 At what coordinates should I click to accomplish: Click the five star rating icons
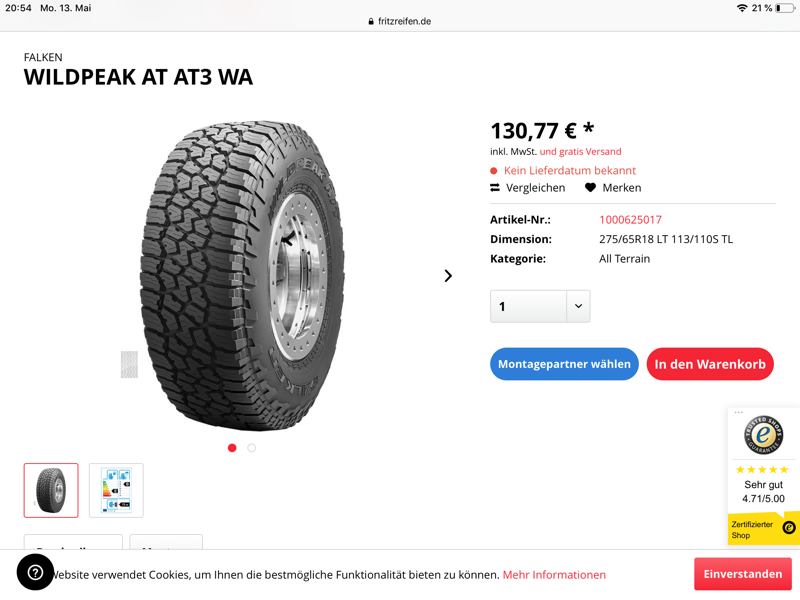pyautogui.click(x=762, y=469)
